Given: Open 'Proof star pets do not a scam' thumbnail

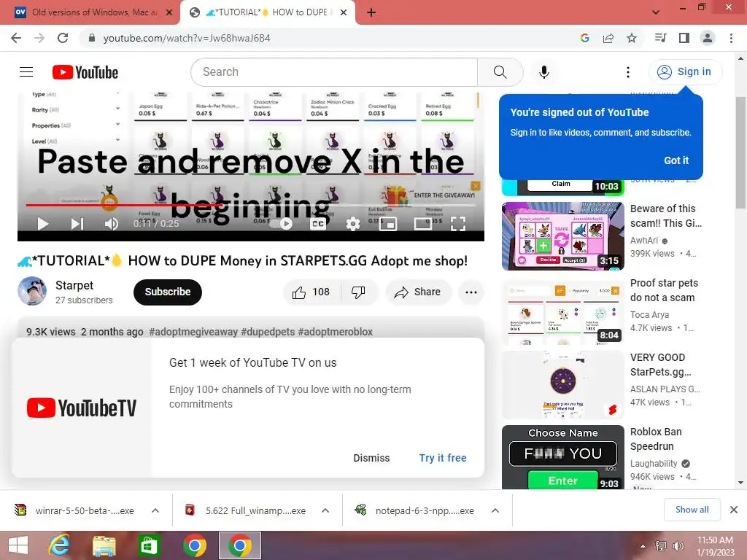Looking at the screenshot, I should (562, 311).
